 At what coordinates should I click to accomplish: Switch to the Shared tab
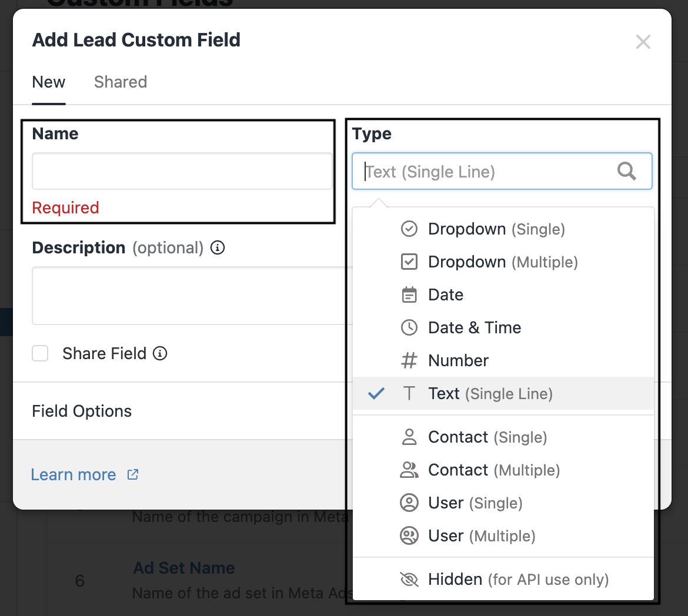(120, 82)
